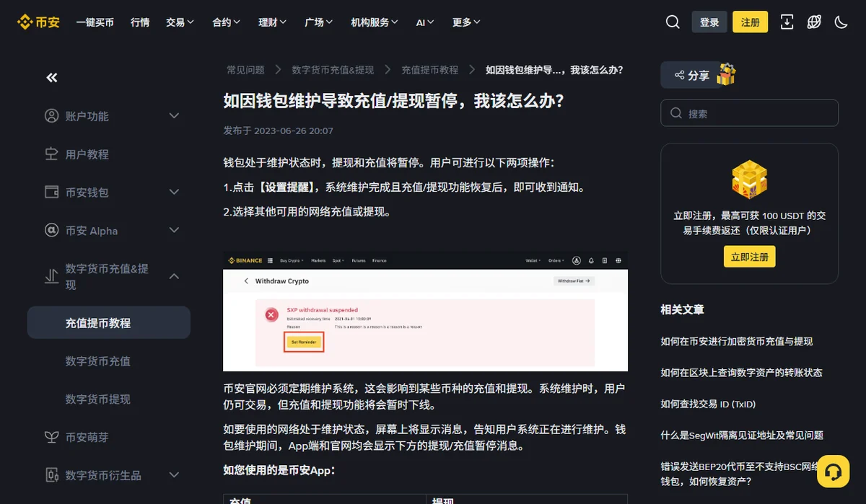This screenshot has width=866, height=504.
Task: Click the 币安萌芽 sprout icon
Action: tap(51, 437)
